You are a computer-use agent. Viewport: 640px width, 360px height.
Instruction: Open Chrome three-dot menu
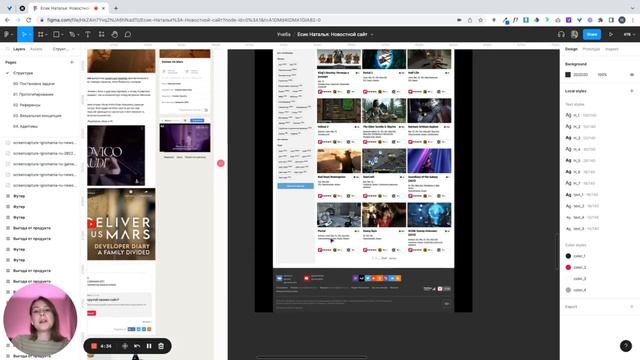[632, 20]
